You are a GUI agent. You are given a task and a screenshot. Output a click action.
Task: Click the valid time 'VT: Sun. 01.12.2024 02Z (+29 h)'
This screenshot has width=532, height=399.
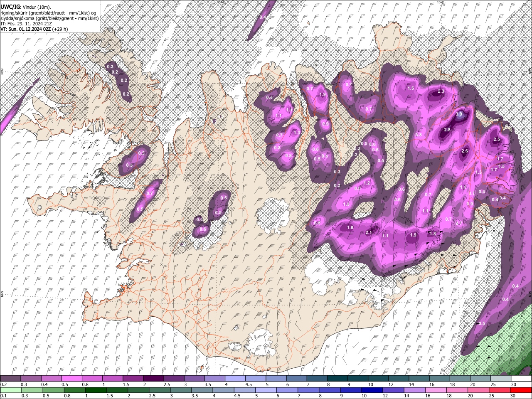pos(34,29)
